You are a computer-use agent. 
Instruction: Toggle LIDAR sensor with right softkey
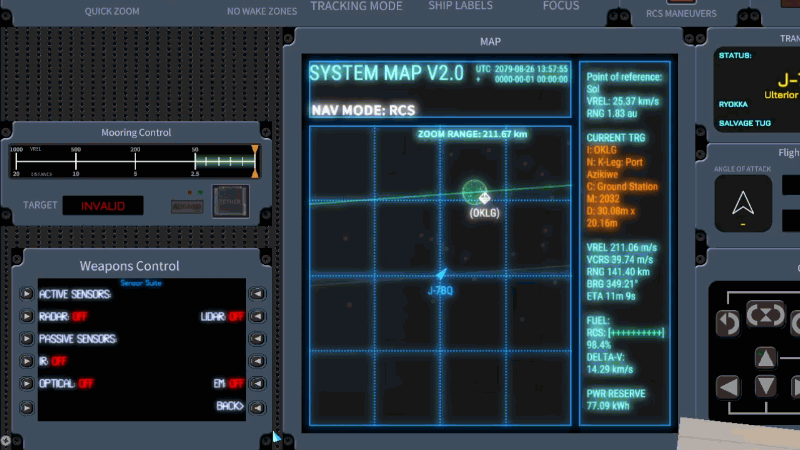(x=257, y=317)
